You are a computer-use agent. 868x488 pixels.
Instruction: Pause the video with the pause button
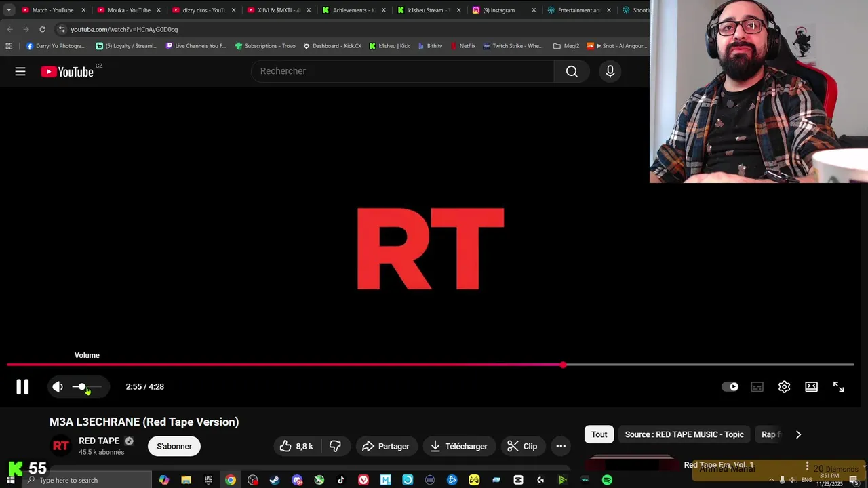point(22,387)
